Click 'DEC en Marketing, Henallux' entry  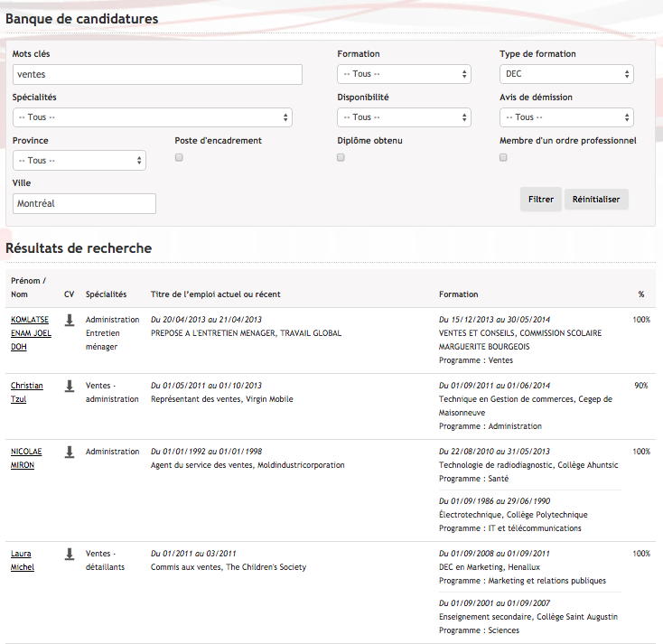490,567
